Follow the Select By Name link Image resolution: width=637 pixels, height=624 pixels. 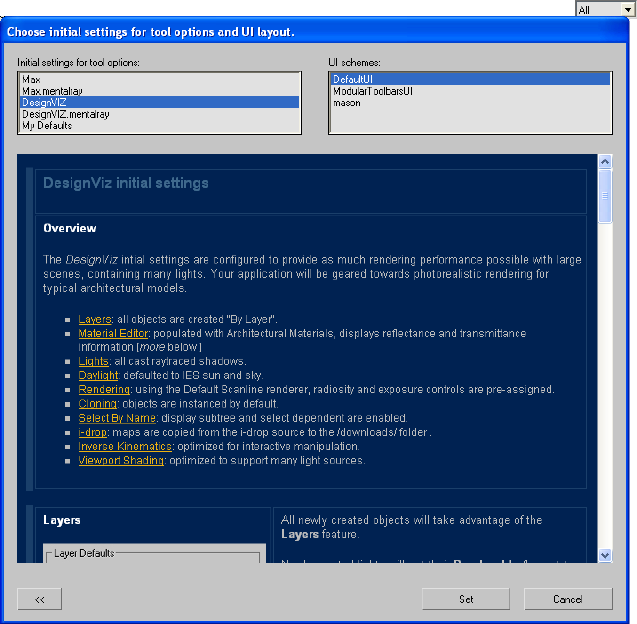(117, 418)
